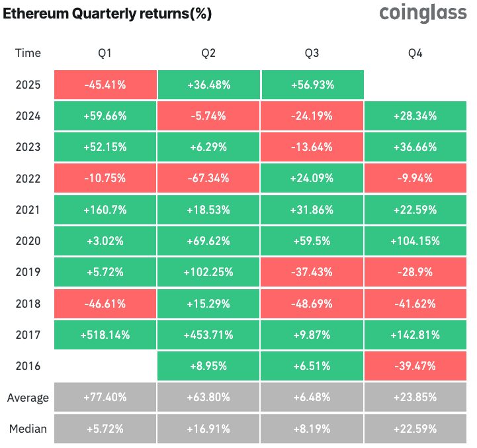Select the +518.14% cell in 2017

105,335
